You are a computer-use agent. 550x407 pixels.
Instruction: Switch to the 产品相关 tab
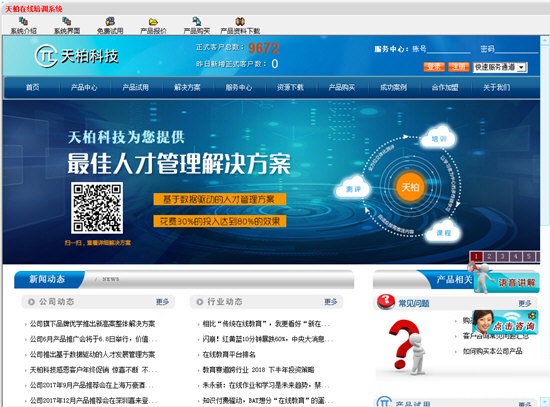click(454, 280)
